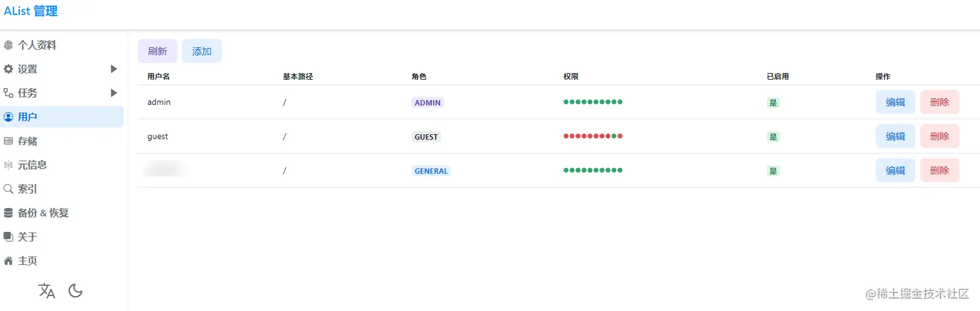Click the guest row permission dots
Image resolution: width=980 pixels, height=311 pixels.
click(593, 136)
